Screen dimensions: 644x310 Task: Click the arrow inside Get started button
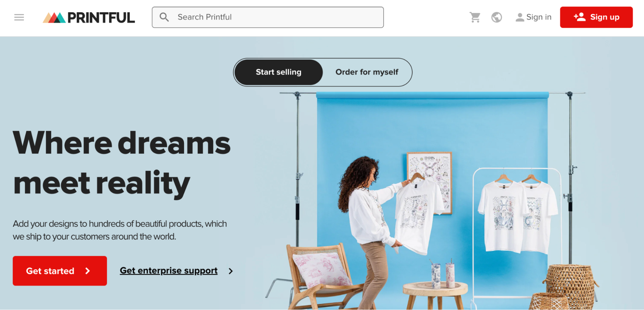pos(88,271)
